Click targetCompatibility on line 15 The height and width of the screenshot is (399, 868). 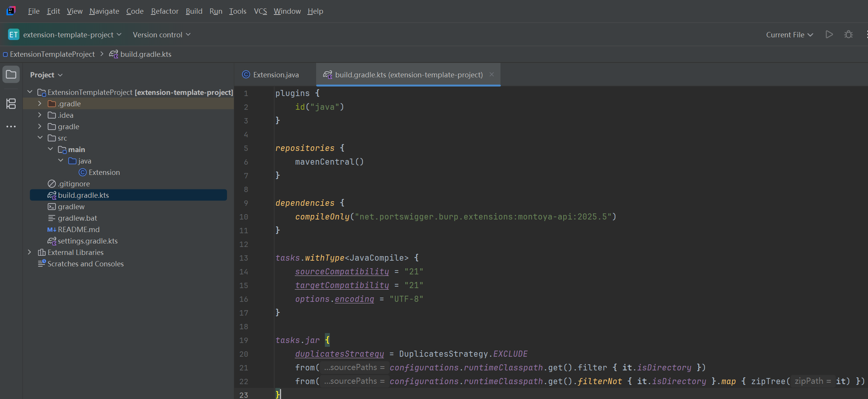tap(342, 285)
